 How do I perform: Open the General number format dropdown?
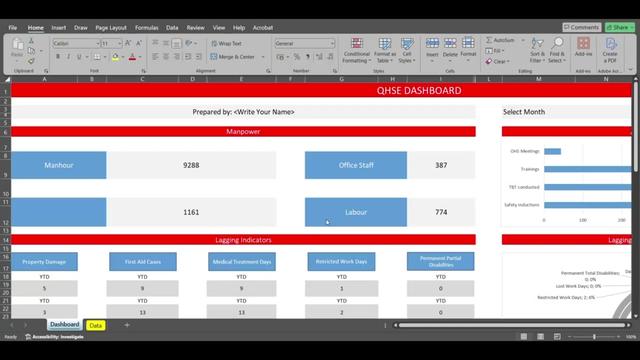[x=332, y=43]
